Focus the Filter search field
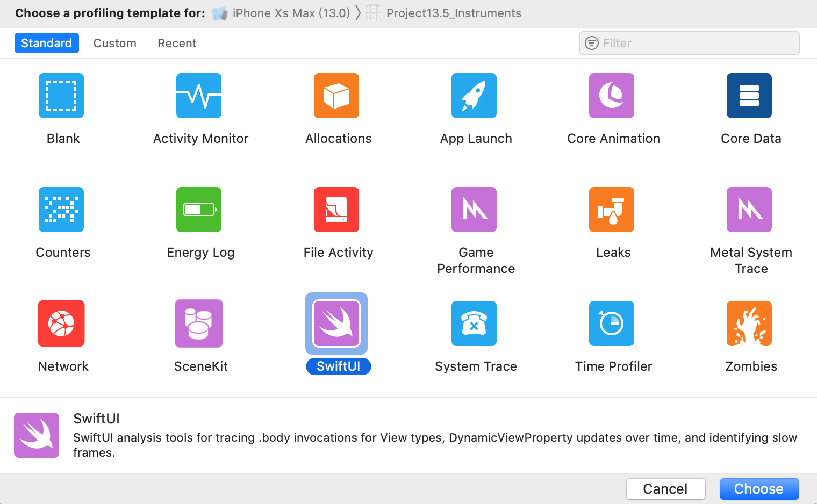This screenshot has height=504, width=817. 690,43
